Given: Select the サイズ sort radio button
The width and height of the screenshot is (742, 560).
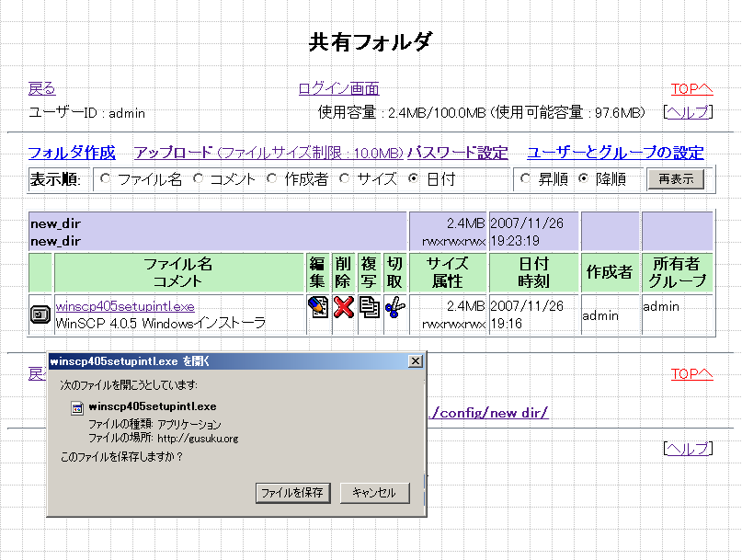Looking at the screenshot, I should [x=346, y=179].
